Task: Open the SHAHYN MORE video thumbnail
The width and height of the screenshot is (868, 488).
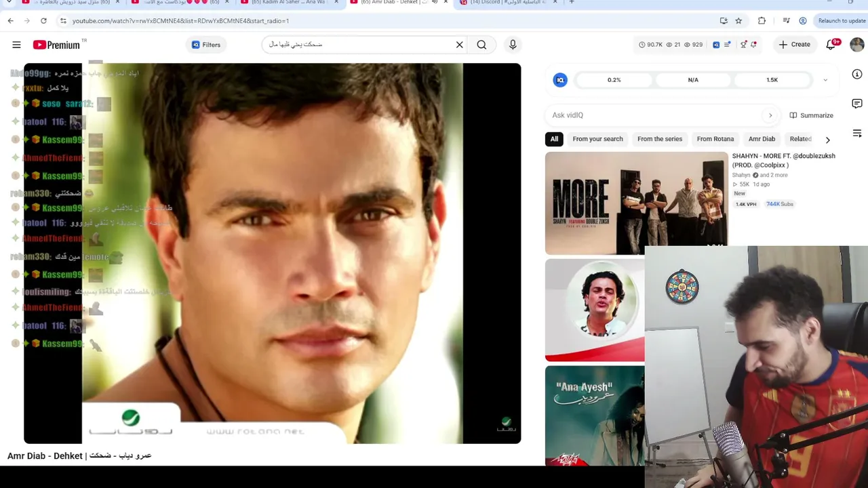Action: pos(636,203)
